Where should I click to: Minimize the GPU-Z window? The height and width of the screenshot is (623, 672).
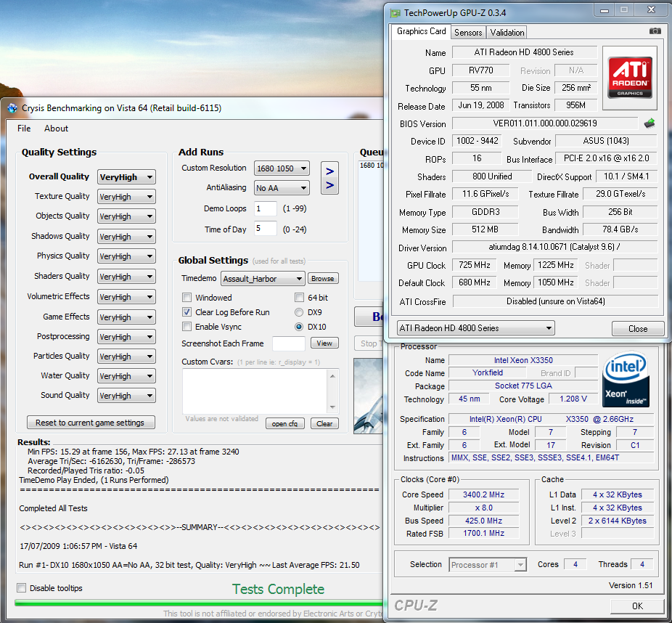pyautogui.click(x=605, y=10)
